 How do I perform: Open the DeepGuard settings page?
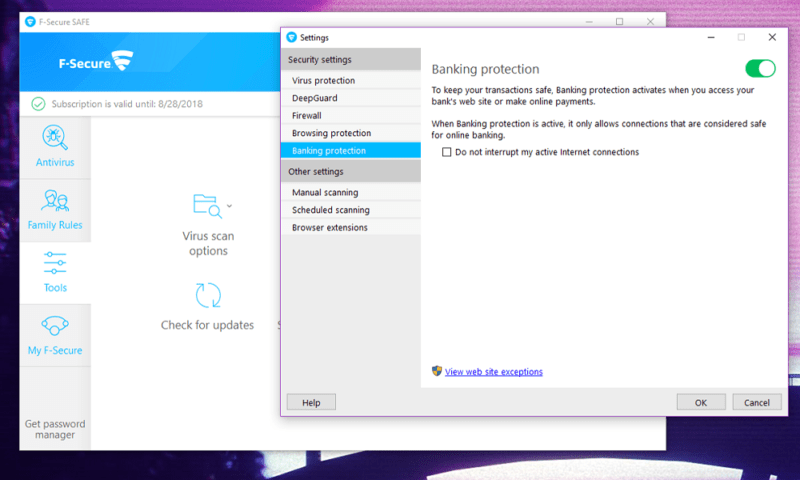(315, 98)
